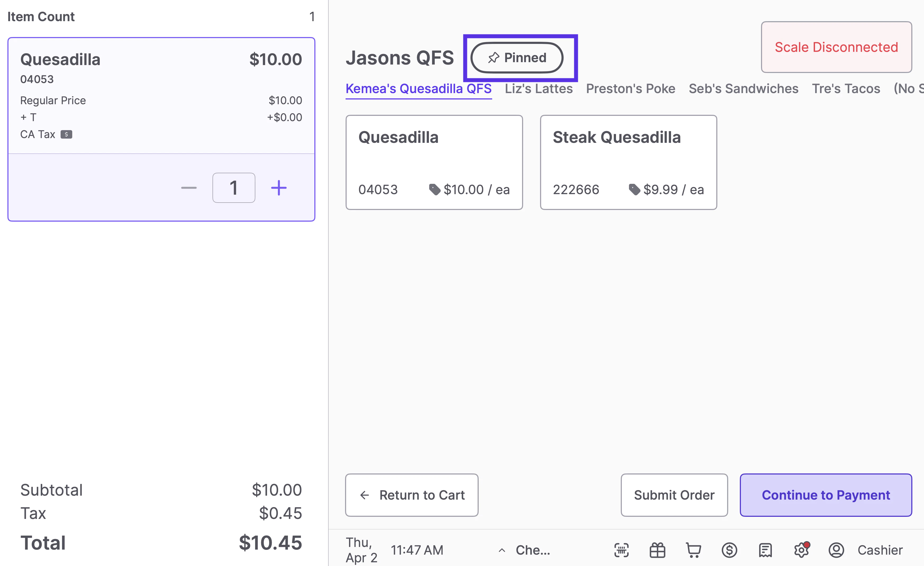
Task: Open Seb's Sandwiches tab
Action: (x=743, y=89)
